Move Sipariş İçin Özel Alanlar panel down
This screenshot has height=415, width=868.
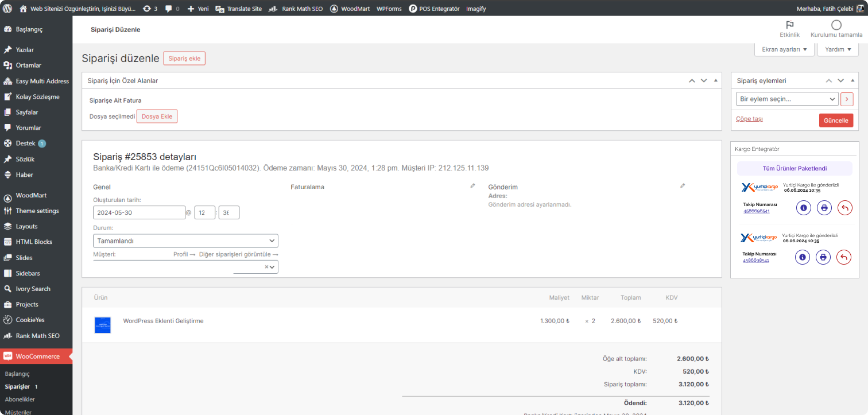coord(704,81)
